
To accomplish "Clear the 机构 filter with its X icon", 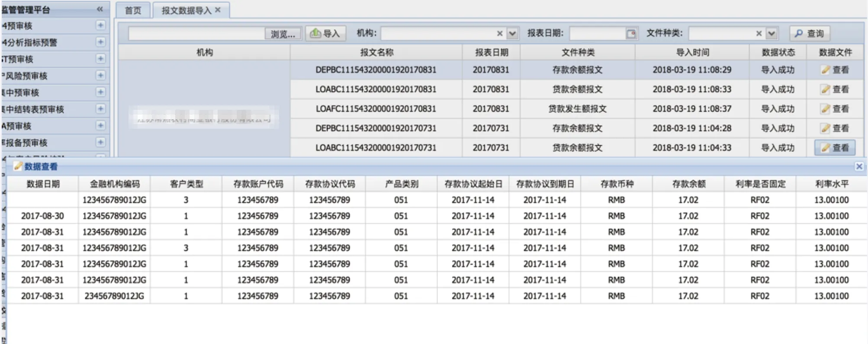I will tap(500, 34).
